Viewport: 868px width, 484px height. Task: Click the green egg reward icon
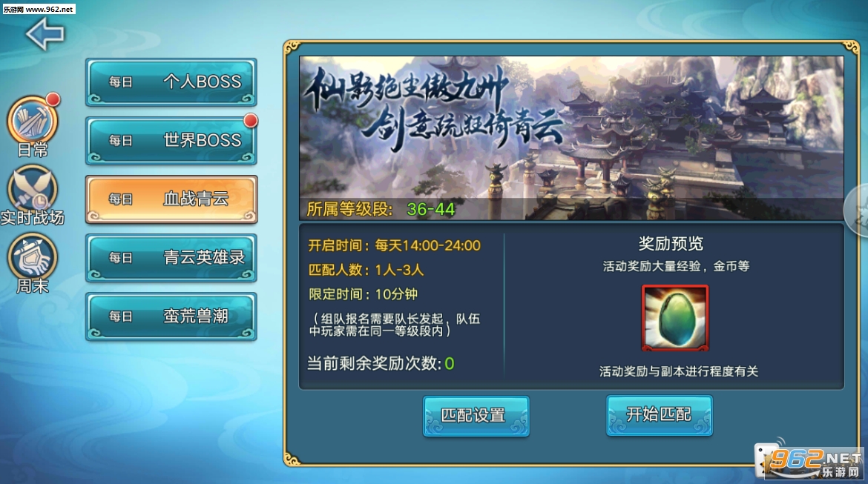pyautogui.click(x=675, y=318)
